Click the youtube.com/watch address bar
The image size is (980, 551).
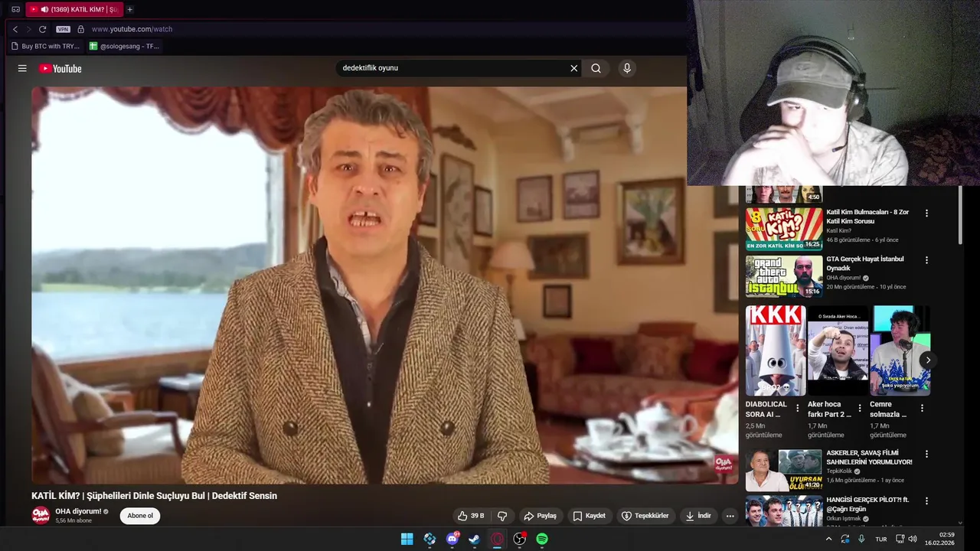pos(132,29)
